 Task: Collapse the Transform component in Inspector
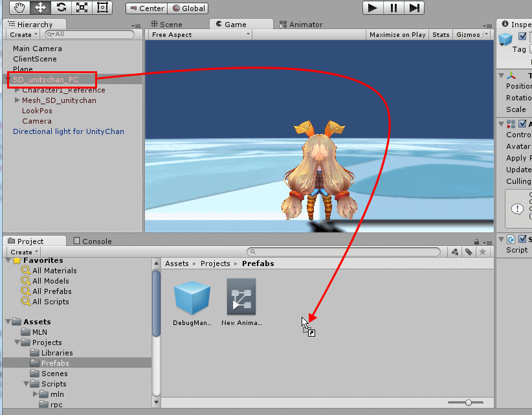pos(502,75)
